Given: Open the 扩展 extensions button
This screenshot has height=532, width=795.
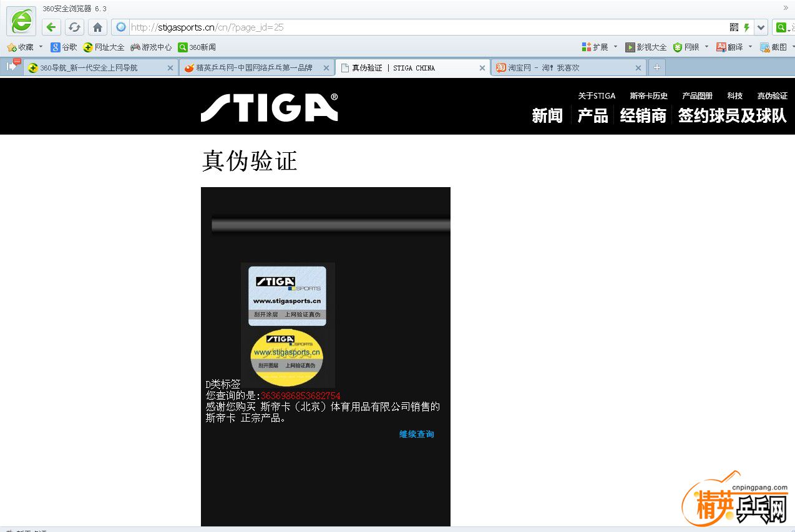Looking at the screenshot, I should tap(595, 47).
